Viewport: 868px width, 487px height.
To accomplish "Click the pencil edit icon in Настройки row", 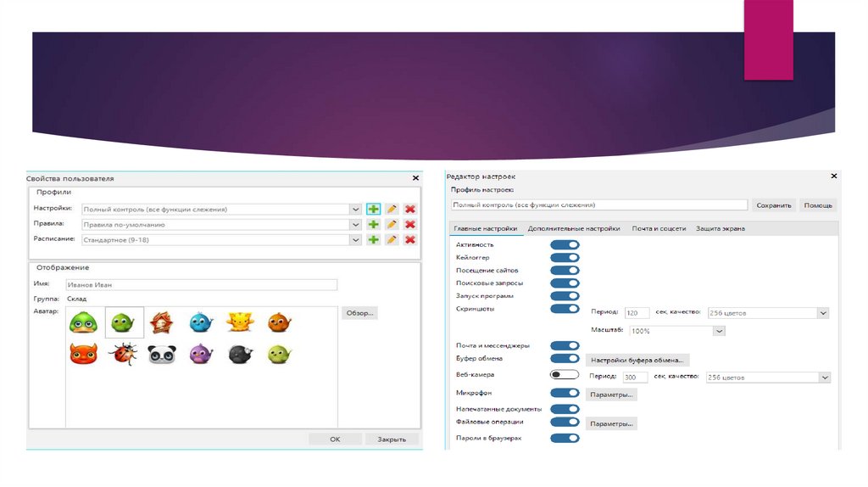I will click(x=392, y=209).
